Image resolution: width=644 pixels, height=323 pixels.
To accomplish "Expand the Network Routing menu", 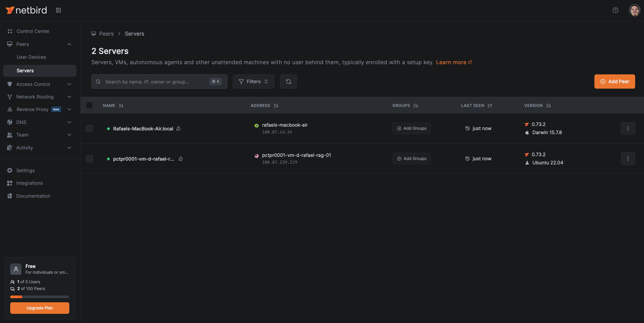I will (x=39, y=97).
